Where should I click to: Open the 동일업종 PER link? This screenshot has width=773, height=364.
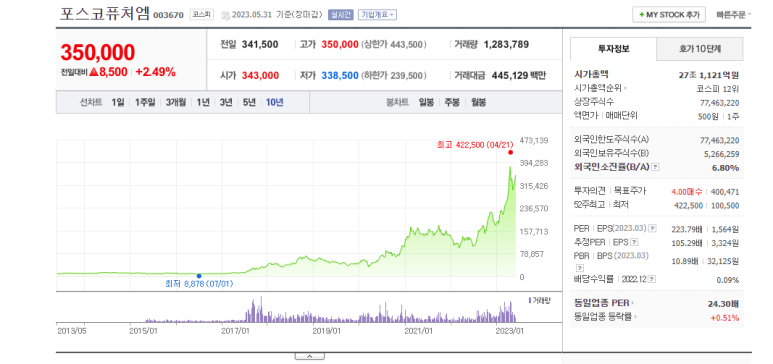tap(603, 303)
